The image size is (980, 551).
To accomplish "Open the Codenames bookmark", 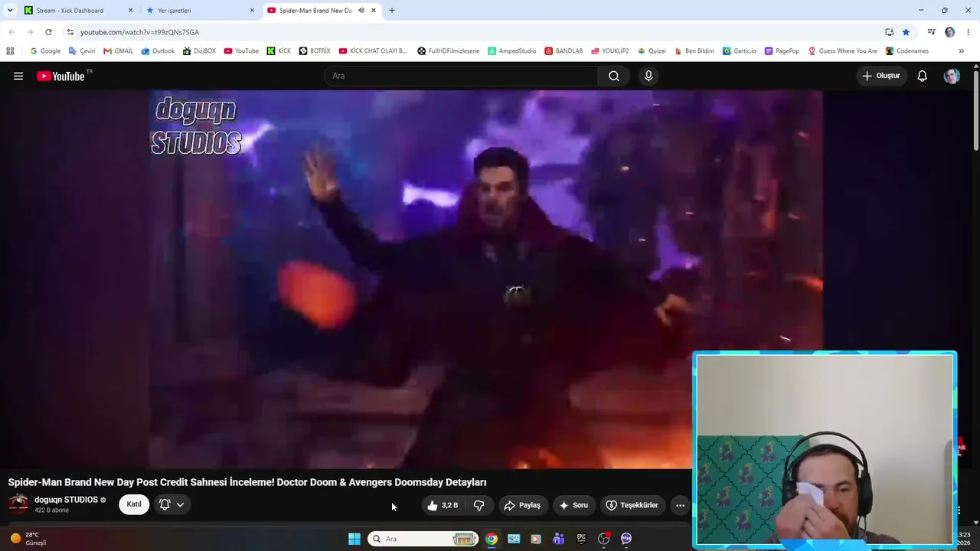I will (x=907, y=51).
